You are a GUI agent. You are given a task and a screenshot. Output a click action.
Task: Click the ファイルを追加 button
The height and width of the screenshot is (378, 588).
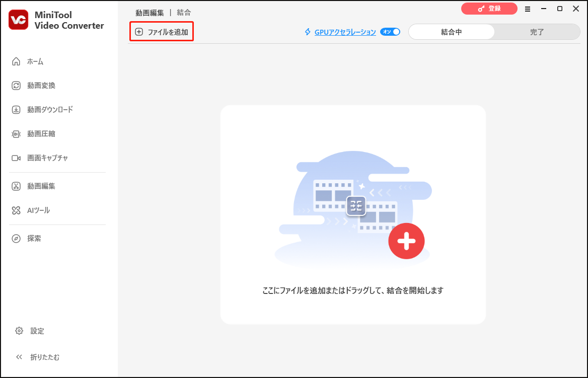[162, 32]
